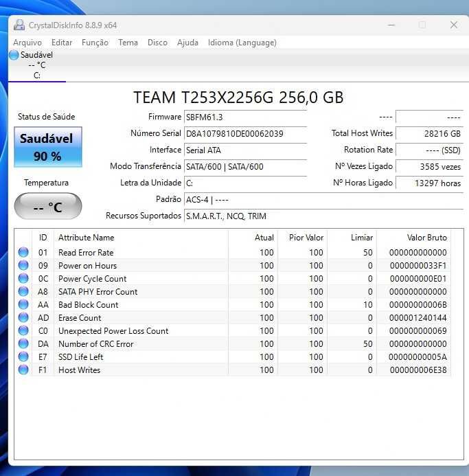Click the Temperatura label
Screen dimensions: 469x476
tap(46, 183)
